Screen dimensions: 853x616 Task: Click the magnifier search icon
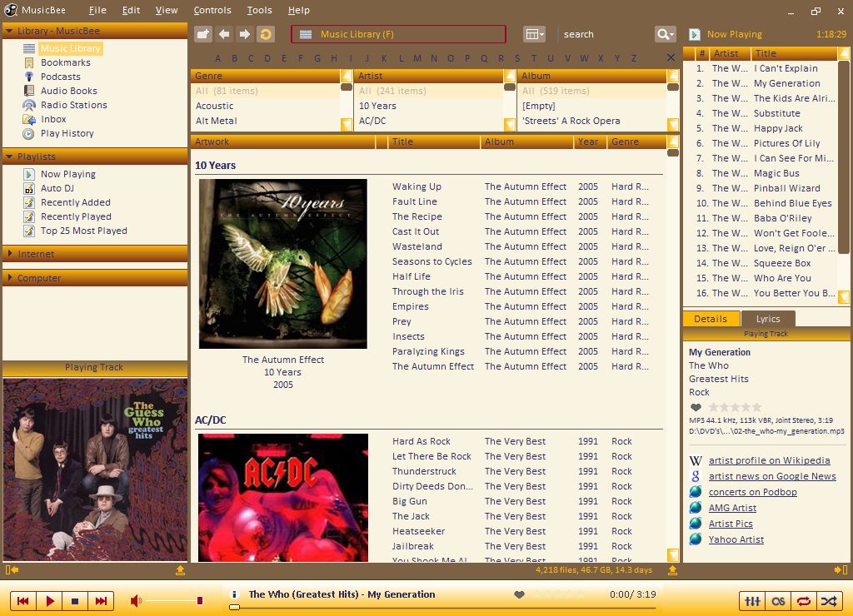click(x=665, y=34)
